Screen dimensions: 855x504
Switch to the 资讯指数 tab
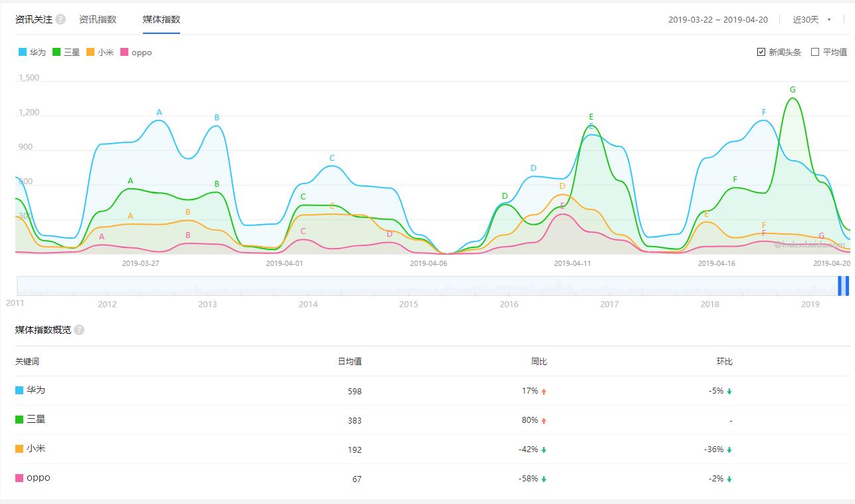98,19
